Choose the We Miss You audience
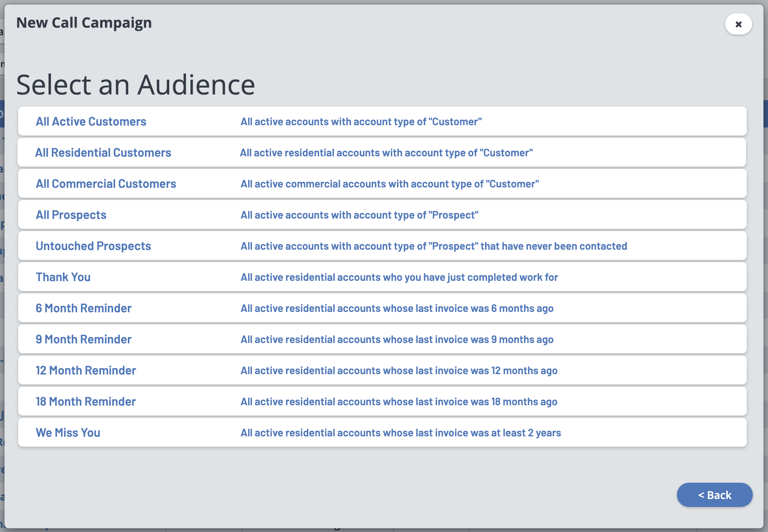768x532 pixels. (x=68, y=433)
